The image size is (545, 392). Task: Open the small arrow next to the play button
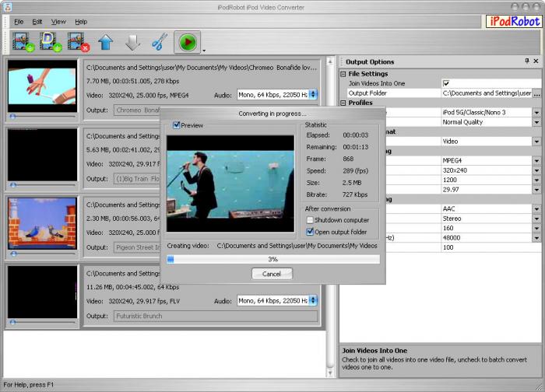click(204, 51)
